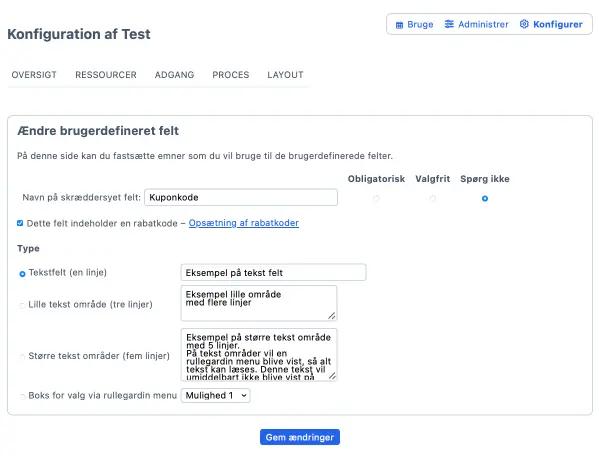Choose Boks for valg via rullegardin menu
This screenshot has height=456, width=599.
tap(22, 396)
